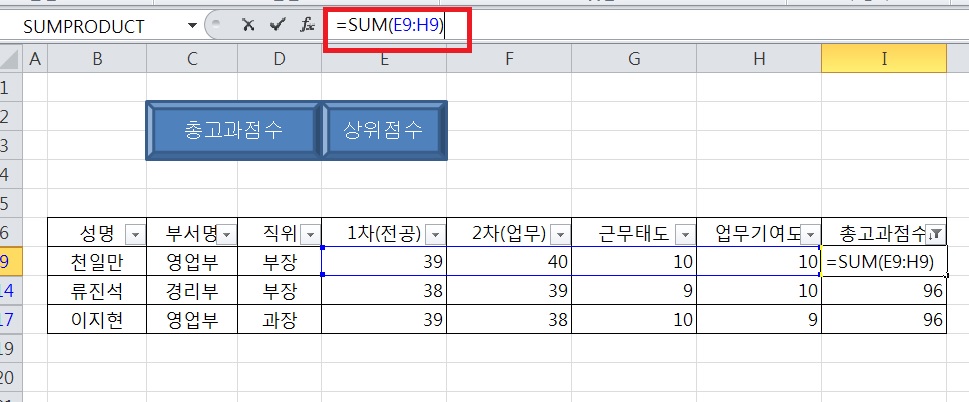Viewport: 969px width, 402px height.
Task: Open the 1차(전공) filter dropdown
Action: coord(435,234)
